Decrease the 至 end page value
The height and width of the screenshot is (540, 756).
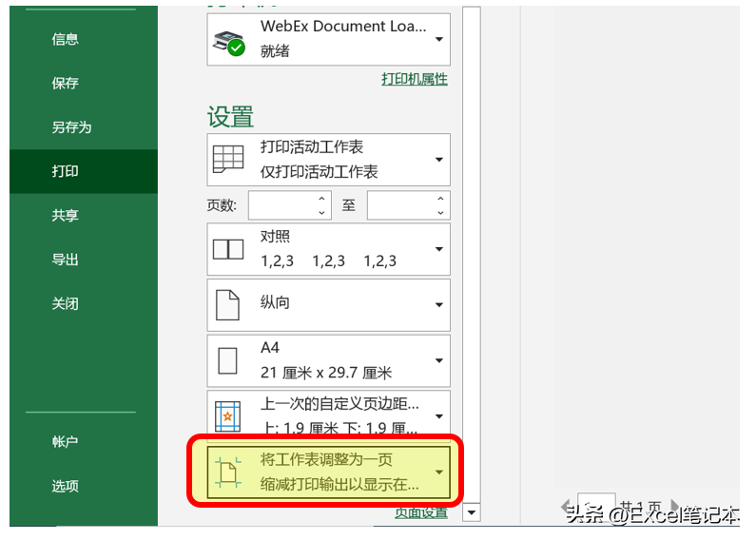coord(440,213)
